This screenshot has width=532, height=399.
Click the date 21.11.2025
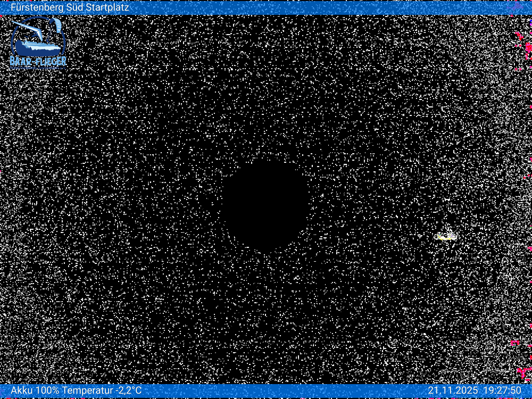pyautogui.click(x=453, y=390)
